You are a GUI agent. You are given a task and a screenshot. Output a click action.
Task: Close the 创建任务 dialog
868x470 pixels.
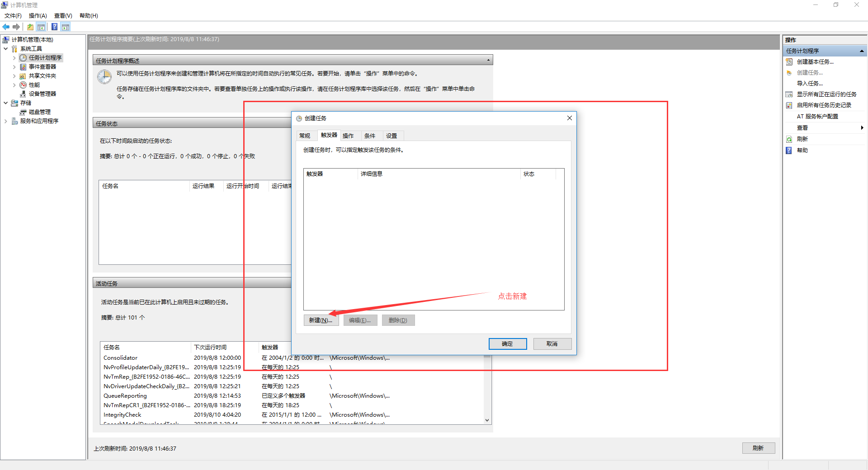pos(570,118)
